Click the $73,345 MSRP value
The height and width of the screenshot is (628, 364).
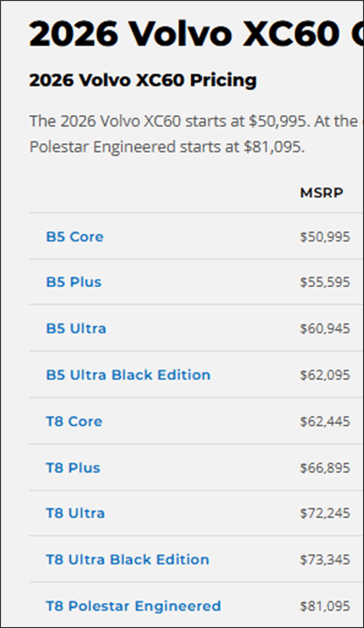(325, 559)
